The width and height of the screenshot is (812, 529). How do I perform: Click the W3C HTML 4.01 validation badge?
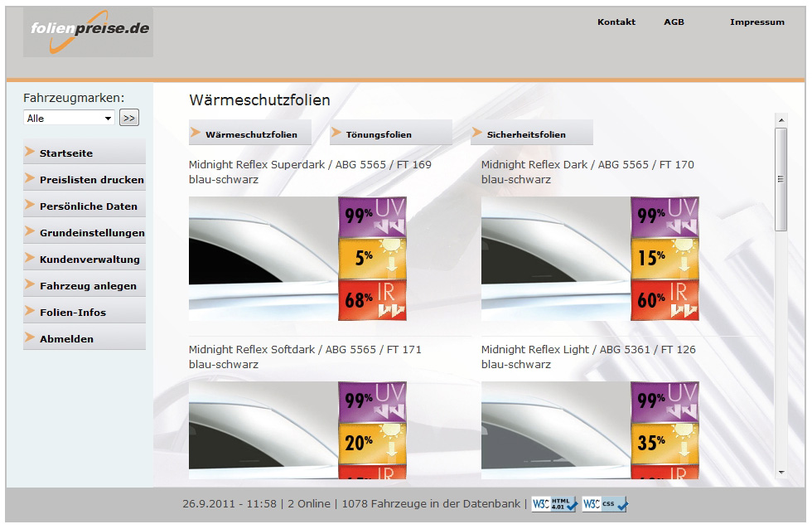(554, 503)
